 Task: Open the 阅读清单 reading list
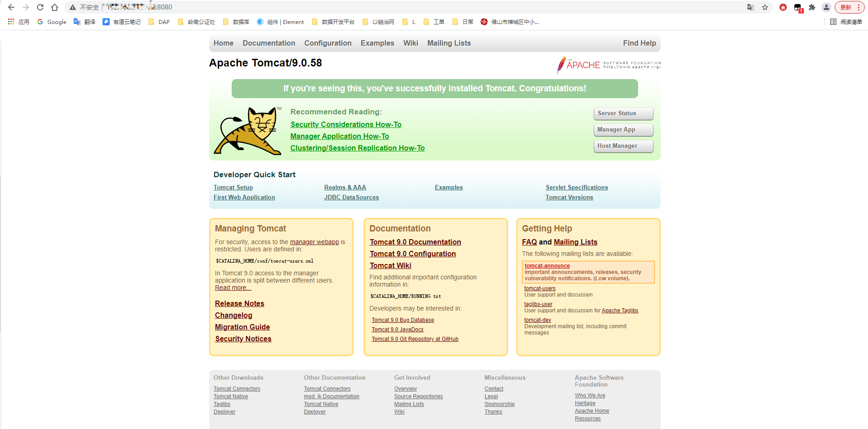point(846,22)
